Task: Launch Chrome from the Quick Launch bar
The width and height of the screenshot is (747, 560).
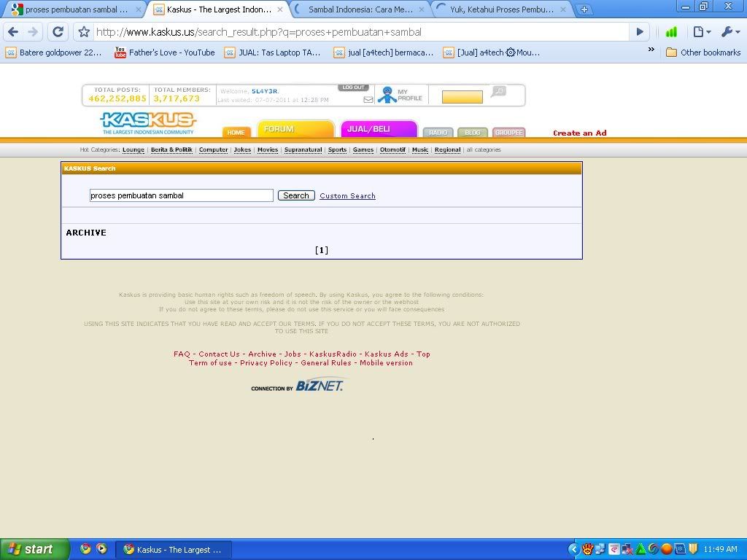Action: [x=85, y=548]
